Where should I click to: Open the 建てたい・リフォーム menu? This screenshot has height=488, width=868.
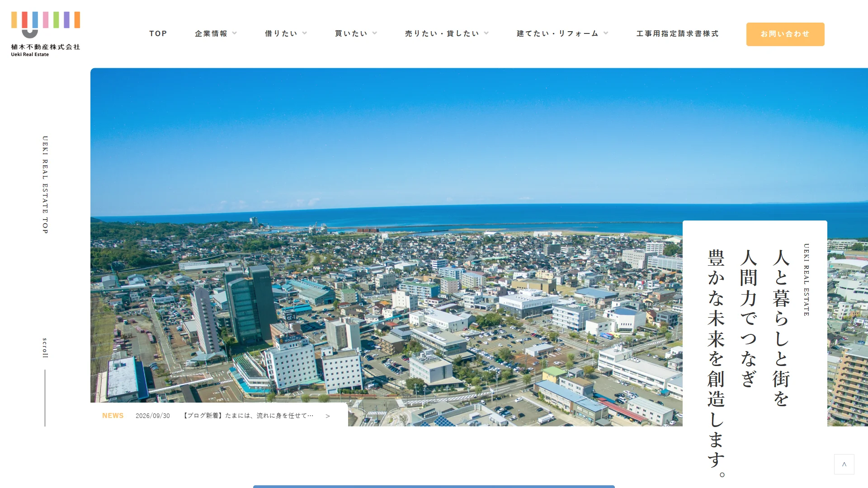pyautogui.click(x=558, y=34)
